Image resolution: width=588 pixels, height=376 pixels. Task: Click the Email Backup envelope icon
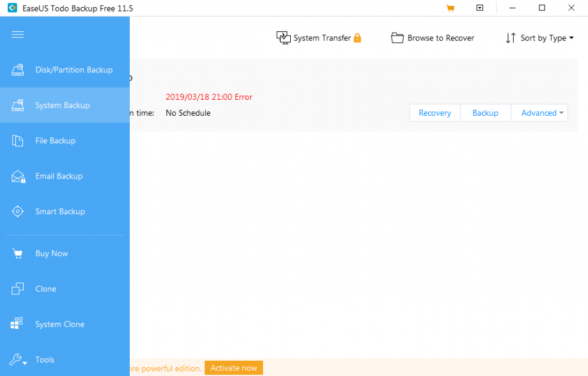coord(18,176)
